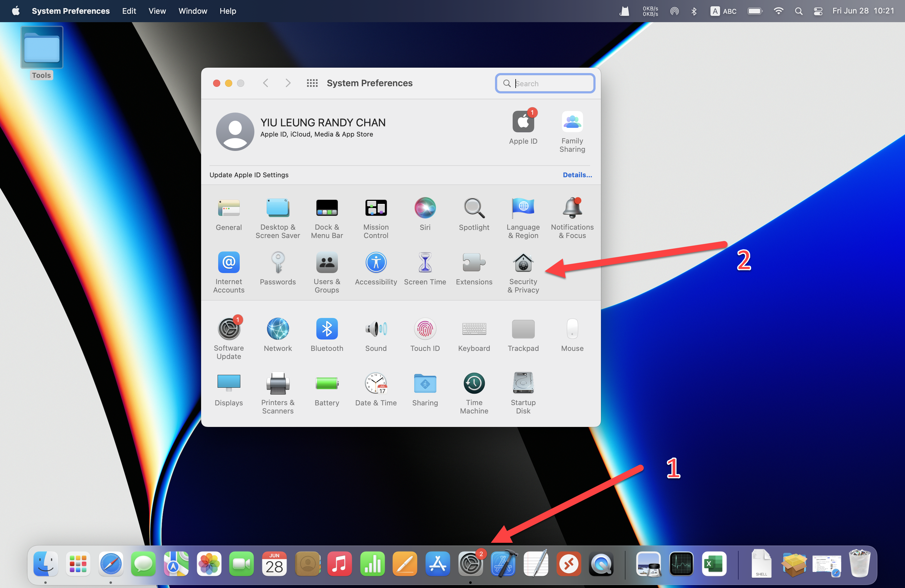Image resolution: width=905 pixels, height=588 pixels.
Task: Open the Touch ID pane
Action: click(425, 329)
